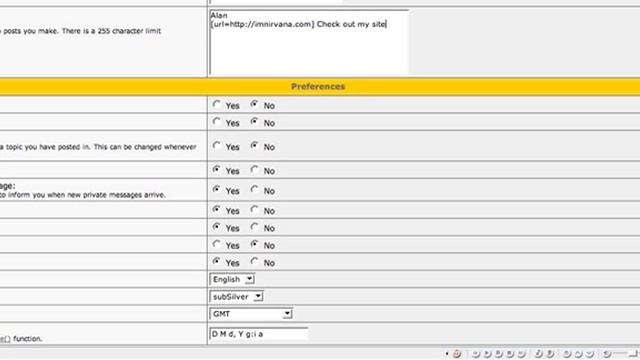The image size is (640, 360).
Task: Click the down chevron button in bottom bar
Action: tap(589, 353)
